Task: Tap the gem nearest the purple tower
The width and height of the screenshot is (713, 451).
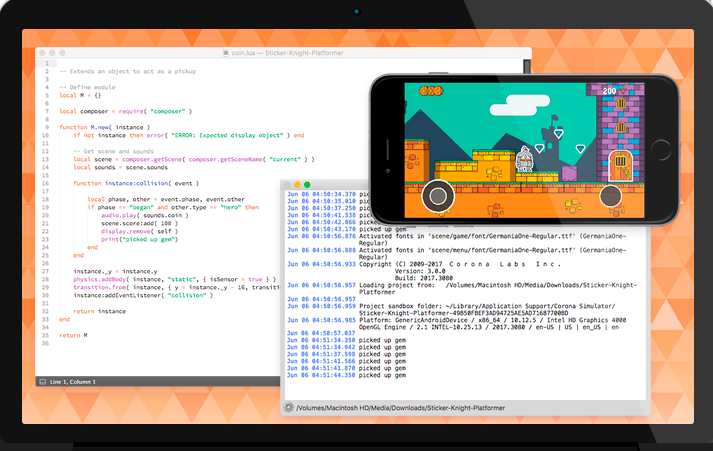Action: point(580,149)
